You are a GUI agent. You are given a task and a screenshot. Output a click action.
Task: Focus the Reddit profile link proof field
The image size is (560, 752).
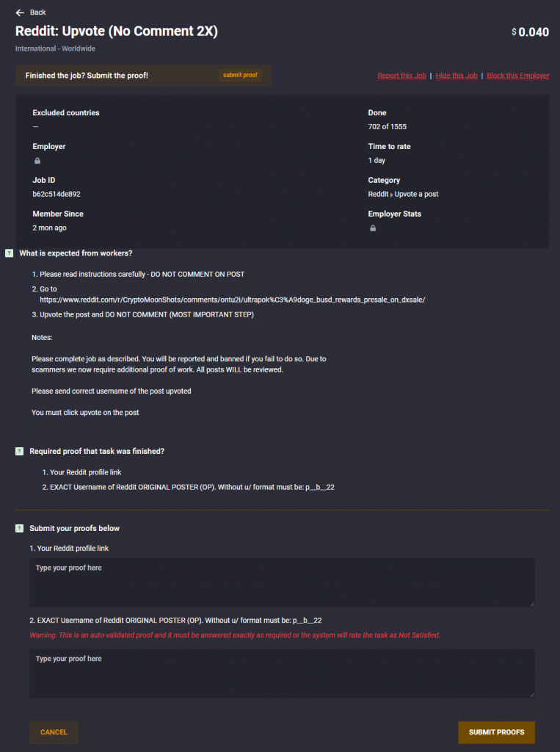[283, 582]
